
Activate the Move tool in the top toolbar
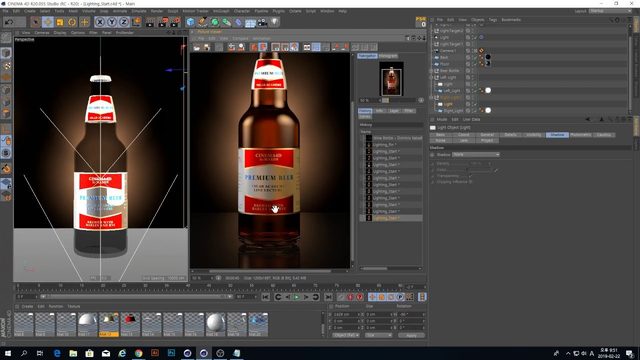click(48, 22)
